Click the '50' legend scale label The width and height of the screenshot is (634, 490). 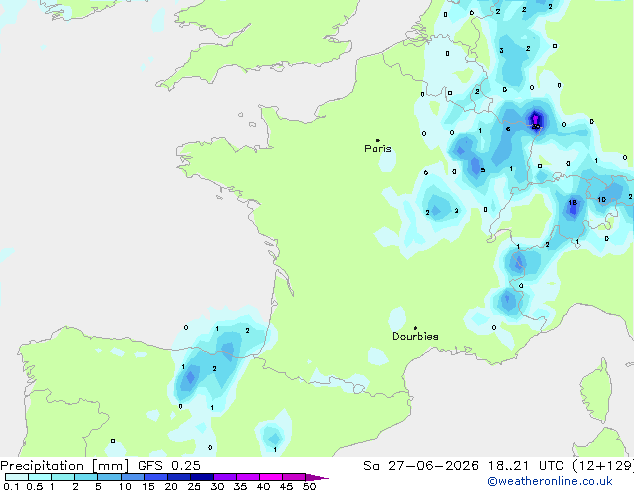coord(309,486)
